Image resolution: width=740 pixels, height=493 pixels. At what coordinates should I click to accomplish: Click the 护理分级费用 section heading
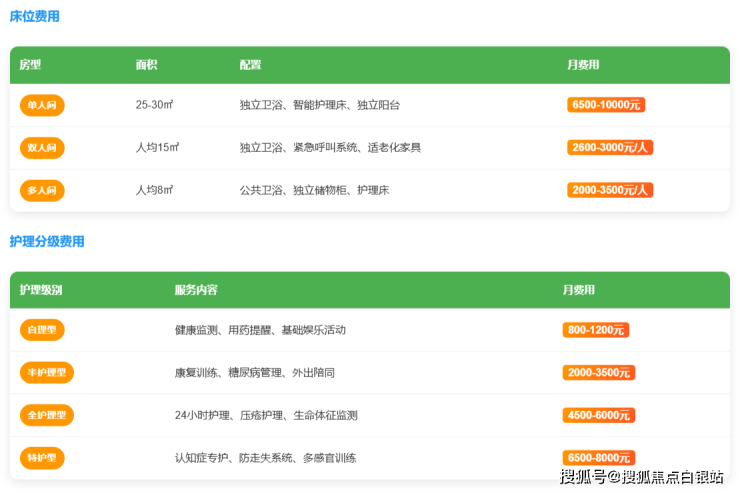click(47, 242)
